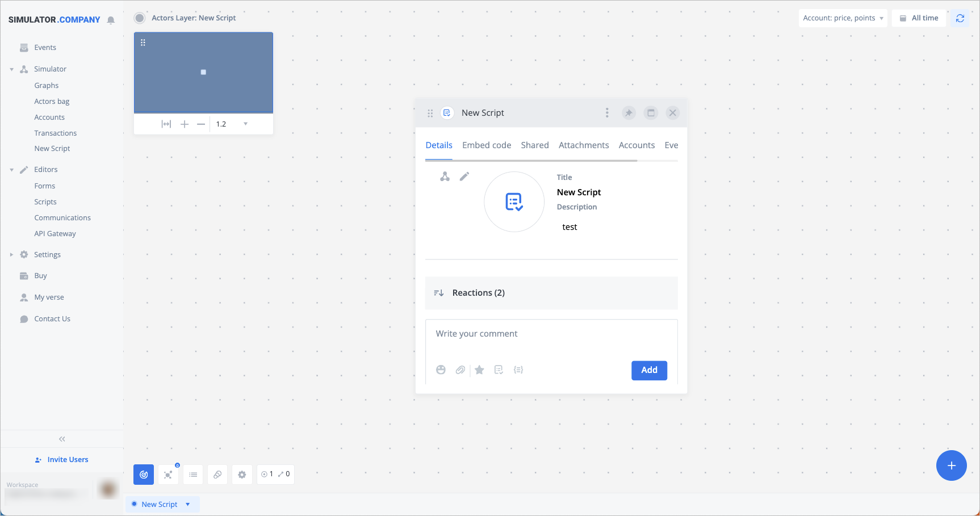The height and width of the screenshot is (516, 980).
Task: Click the gear icon in bottom toolbar
Action: 242,475
